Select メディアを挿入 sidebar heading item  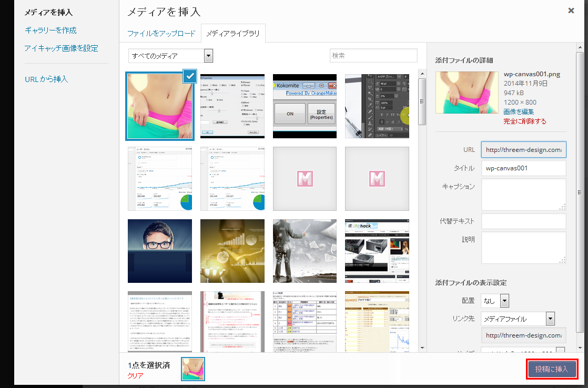(48, 13)
